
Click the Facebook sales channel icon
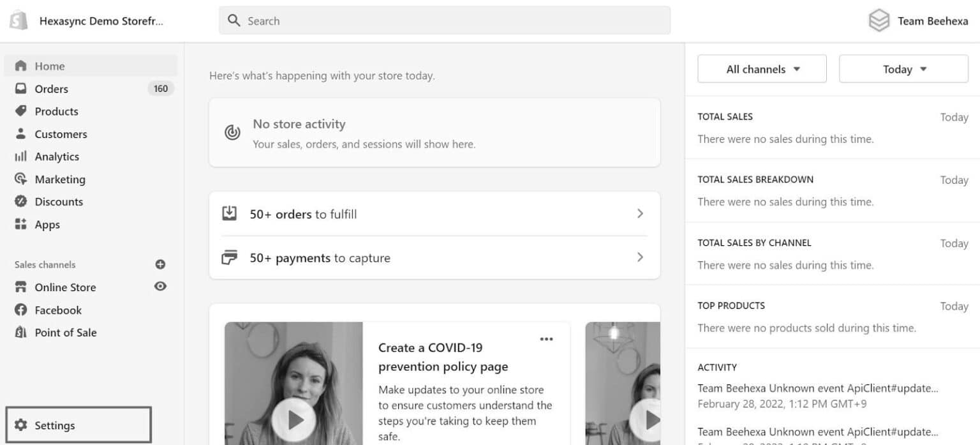21,310
